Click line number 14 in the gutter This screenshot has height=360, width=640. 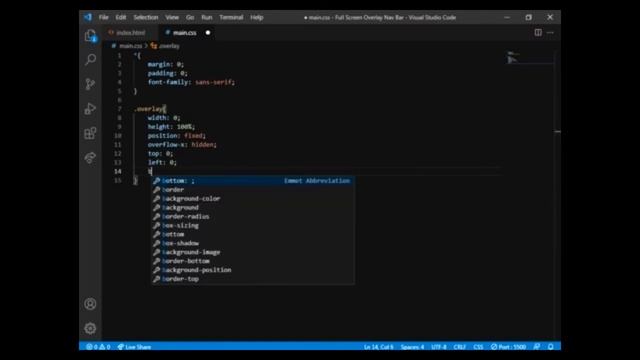pyautogui.click(x=118, y=171)
